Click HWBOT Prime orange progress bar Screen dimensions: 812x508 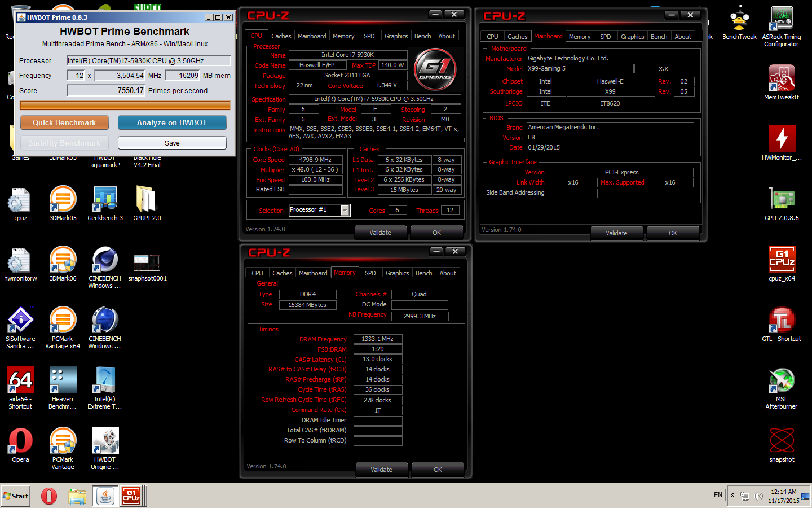pos(125,105)
